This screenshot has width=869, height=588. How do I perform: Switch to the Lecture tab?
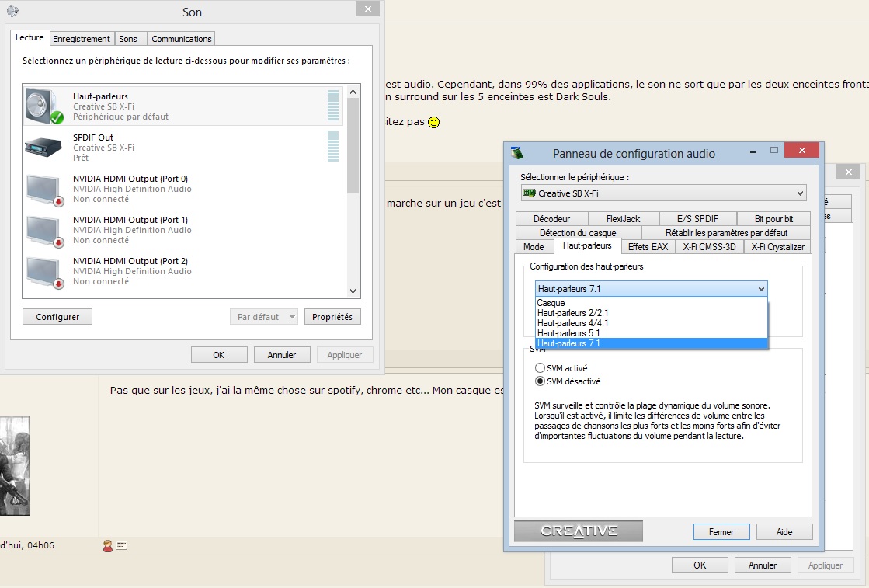[x=30, y=38]
